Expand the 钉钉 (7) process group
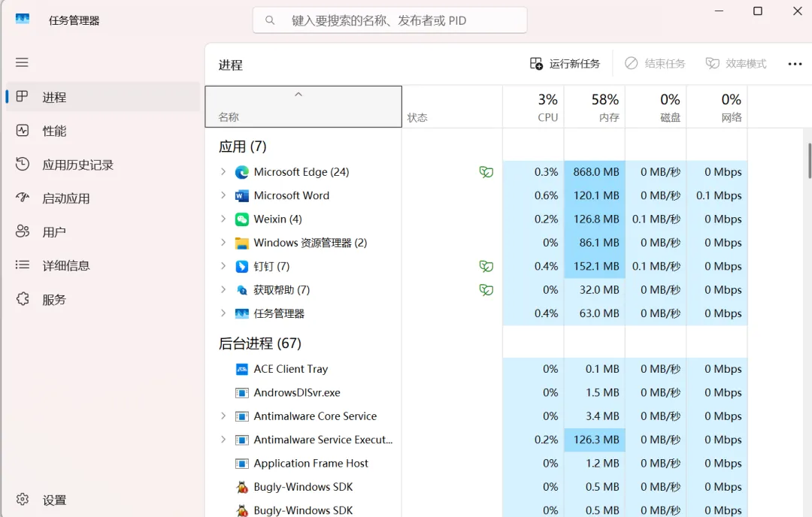The image size is (812, 517). tap(223, 267)
